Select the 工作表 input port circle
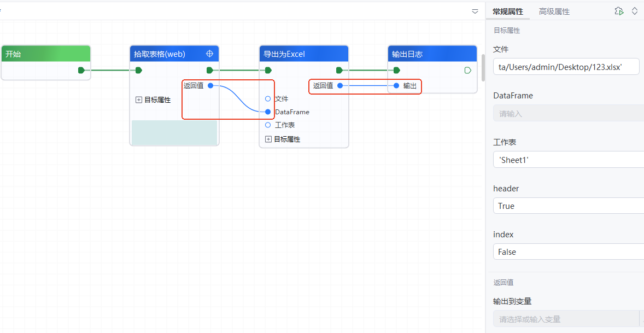The width and height of the screenshot is (644, 333). [268, 125]
